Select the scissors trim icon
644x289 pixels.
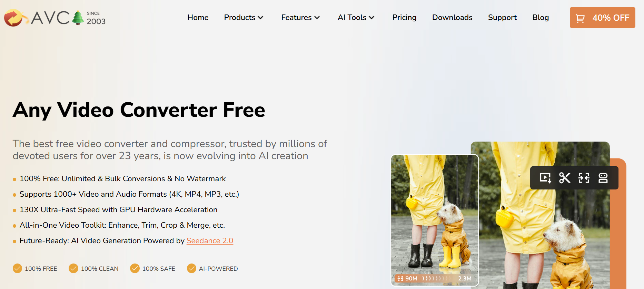(565, 178)
